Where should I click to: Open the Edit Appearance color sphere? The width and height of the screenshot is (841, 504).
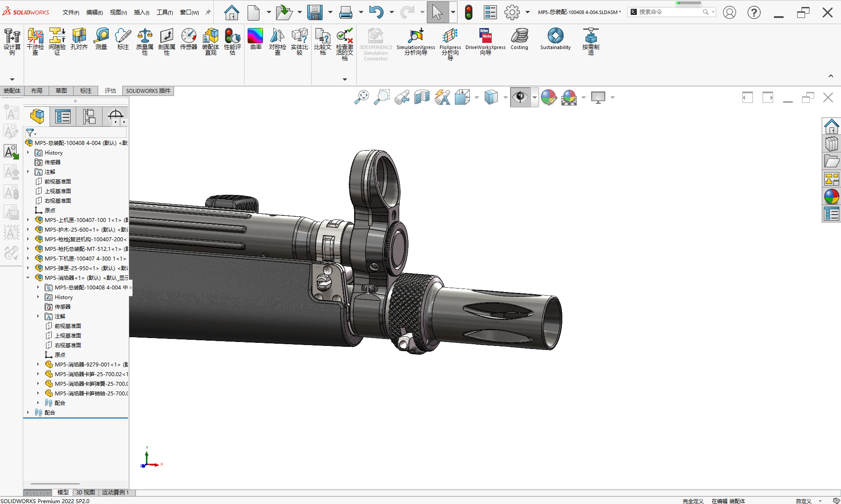tap(549, 97)
